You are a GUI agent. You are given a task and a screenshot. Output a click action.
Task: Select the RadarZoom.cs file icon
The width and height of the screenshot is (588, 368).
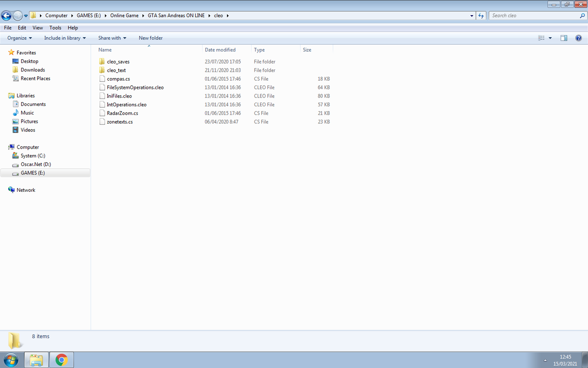(x=102, y=113)
